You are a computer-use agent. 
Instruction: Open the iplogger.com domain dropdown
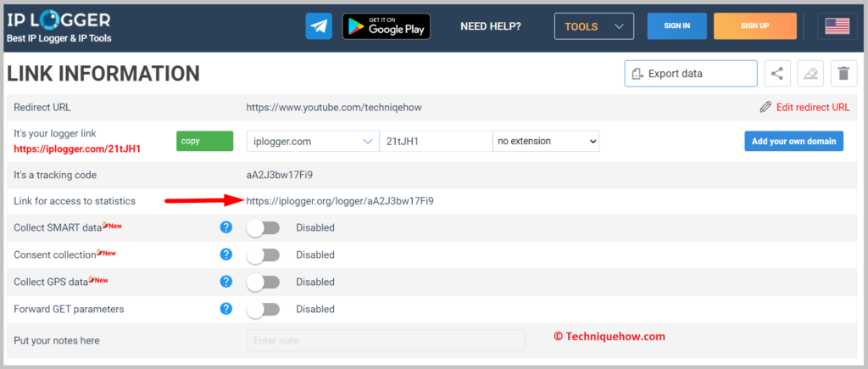[x=313, y=141]
